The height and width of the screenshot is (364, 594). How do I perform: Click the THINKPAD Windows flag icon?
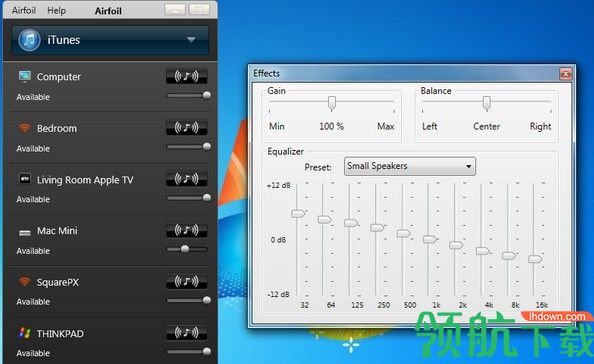25,333
